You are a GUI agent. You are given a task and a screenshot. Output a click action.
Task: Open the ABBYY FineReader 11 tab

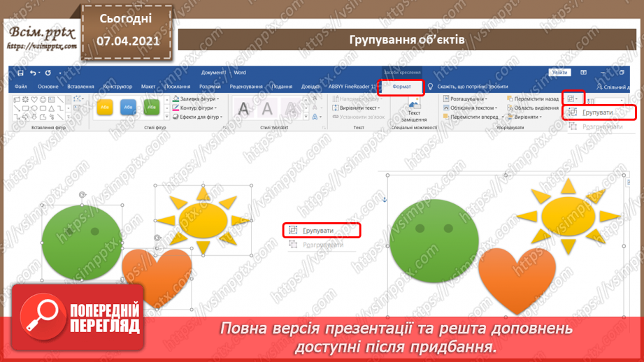tap(352, 87)
